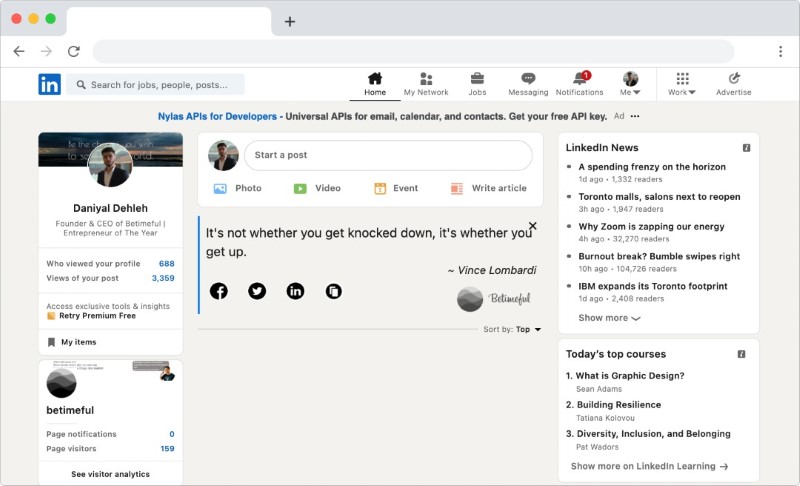
Task: Reload the browser page
Action: tap(74, 51)
